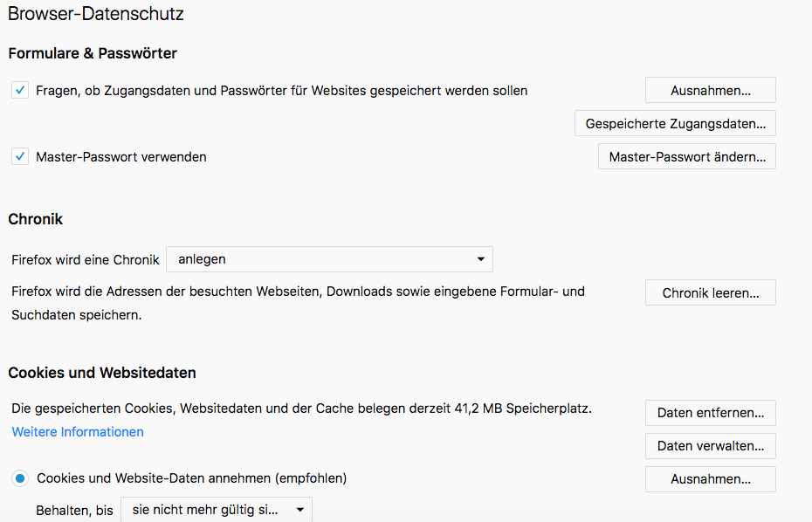Click Master-Passwort ändern button
Screen dimensions: 812x522
click(x=686, y=157)
